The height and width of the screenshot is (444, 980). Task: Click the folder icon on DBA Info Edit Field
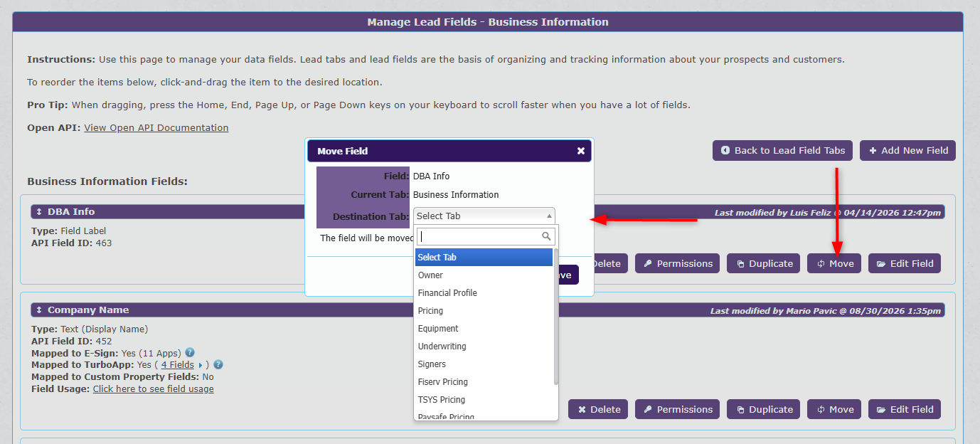[881, 264]
